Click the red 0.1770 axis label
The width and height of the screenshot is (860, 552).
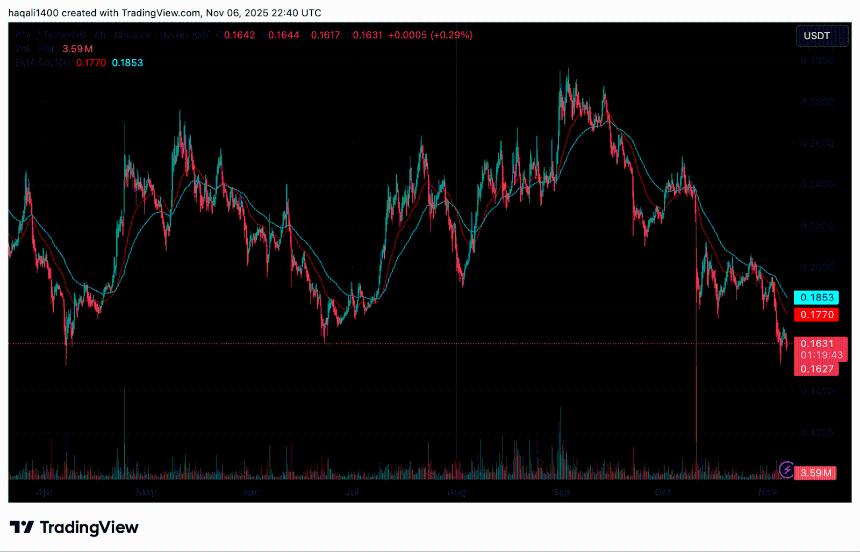click(x=816, y=314)
